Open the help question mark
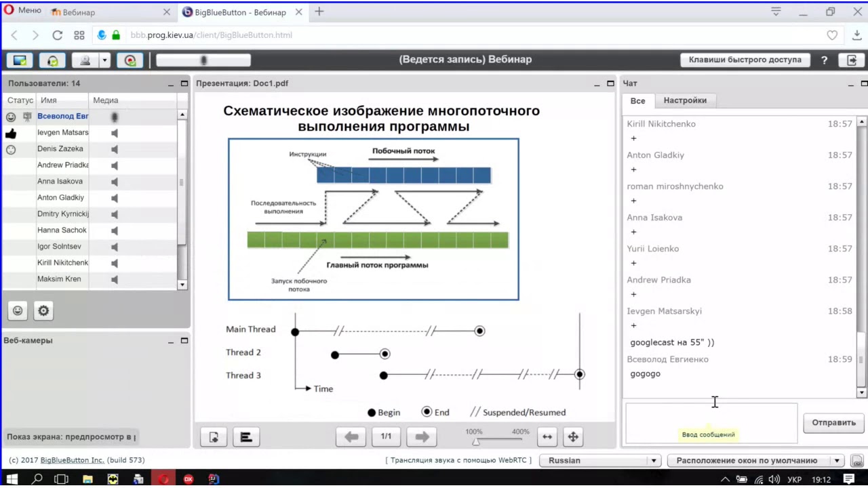Viewport: 868px width, 488px height. pos(824,60)
